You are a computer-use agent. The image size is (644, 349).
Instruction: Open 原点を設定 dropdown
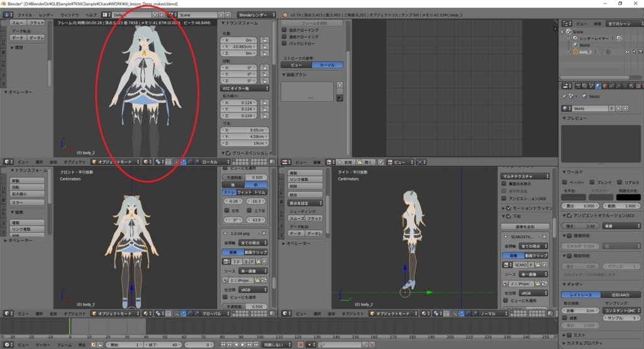pos(305,203)
